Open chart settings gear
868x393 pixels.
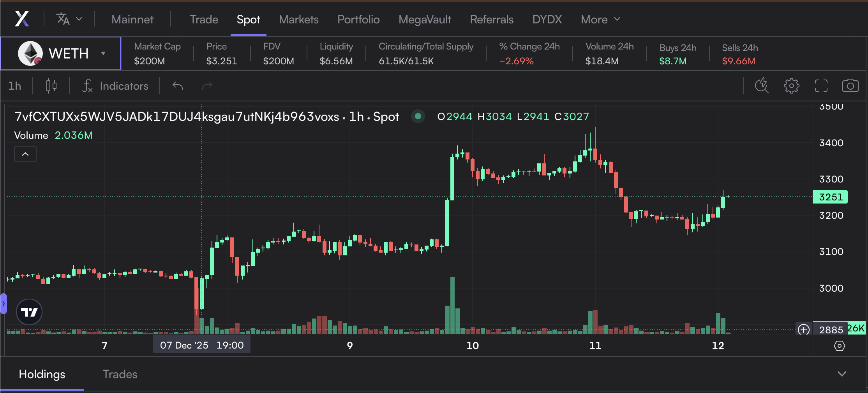(x=791, y=86)
